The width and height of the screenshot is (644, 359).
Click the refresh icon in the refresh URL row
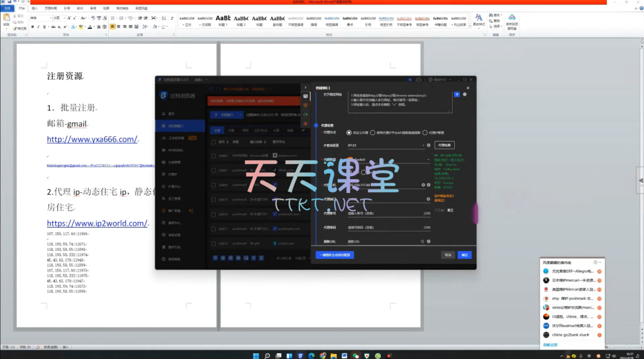coord(422,241)
